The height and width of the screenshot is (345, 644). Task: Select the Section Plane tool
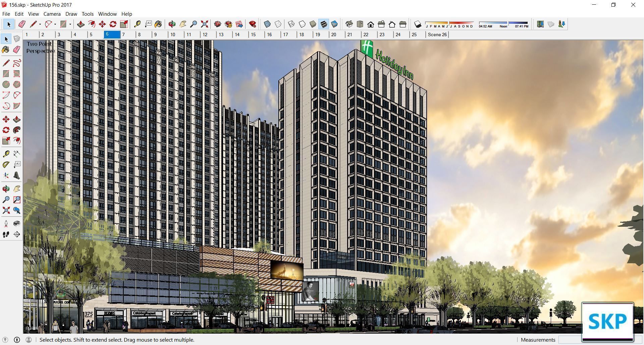click(17, 234)
